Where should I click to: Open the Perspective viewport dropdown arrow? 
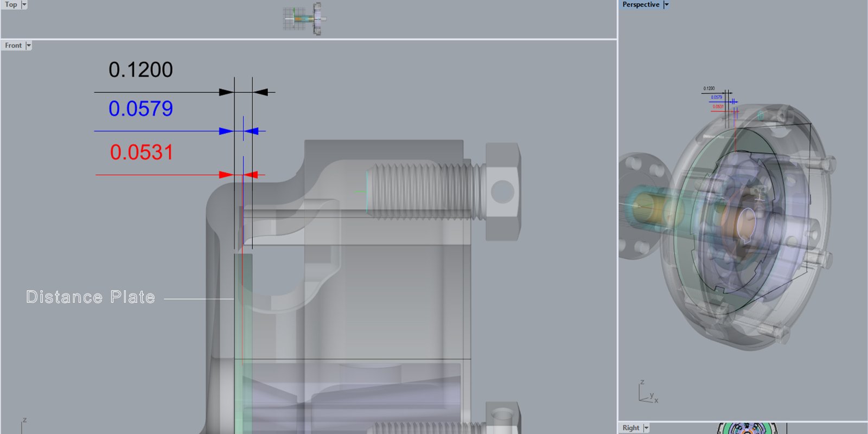(x=666, y=4)
